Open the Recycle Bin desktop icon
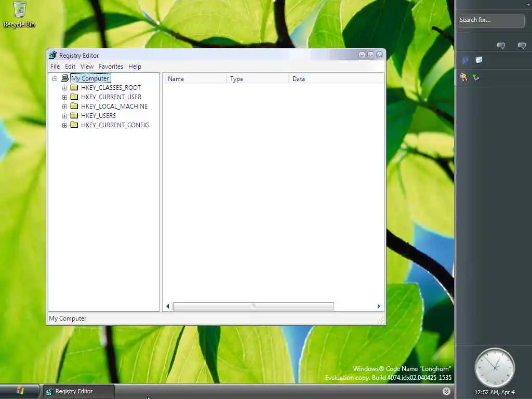This screenshot has width=532, height=399. click(x=19, y=15)
